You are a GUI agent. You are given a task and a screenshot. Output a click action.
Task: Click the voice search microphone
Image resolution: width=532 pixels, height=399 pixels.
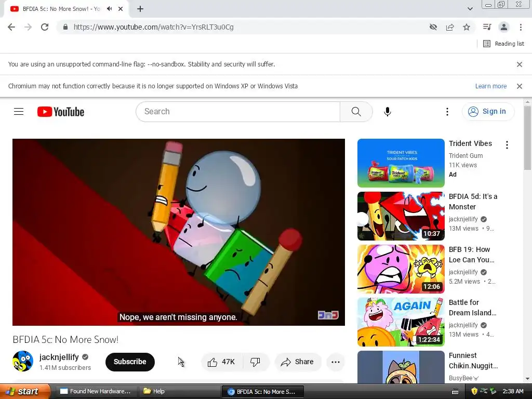[x=387, y=112]
